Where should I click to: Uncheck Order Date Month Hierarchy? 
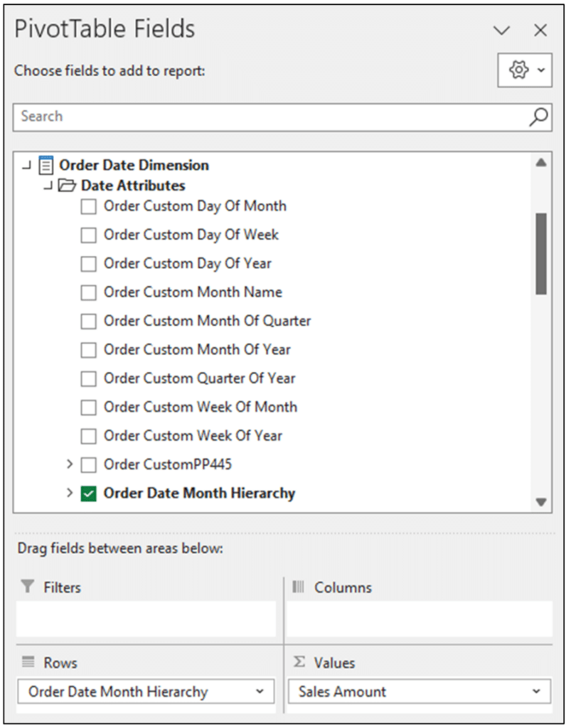click(x=90, y=493)
